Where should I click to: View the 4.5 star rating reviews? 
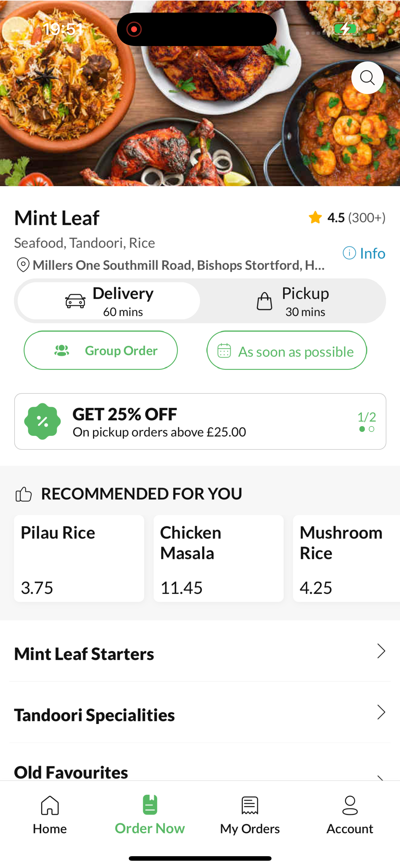click(x=347, y=218)
